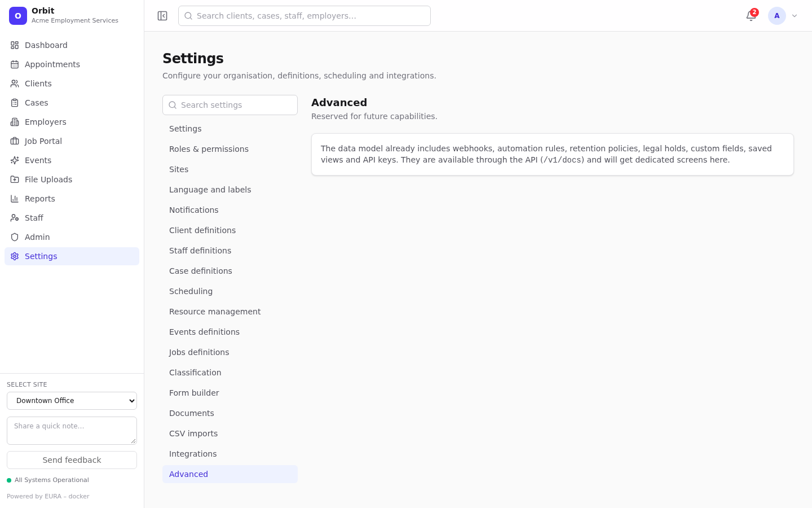Viewport: 812px width, 508px height.
Task: Expand the user avatar menu chevron
Action: coord(795,16)
